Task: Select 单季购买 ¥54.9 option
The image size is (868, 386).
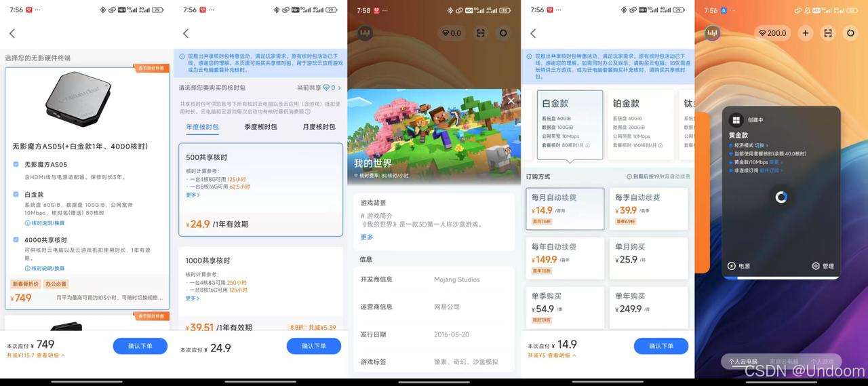Action: [565, 307]
